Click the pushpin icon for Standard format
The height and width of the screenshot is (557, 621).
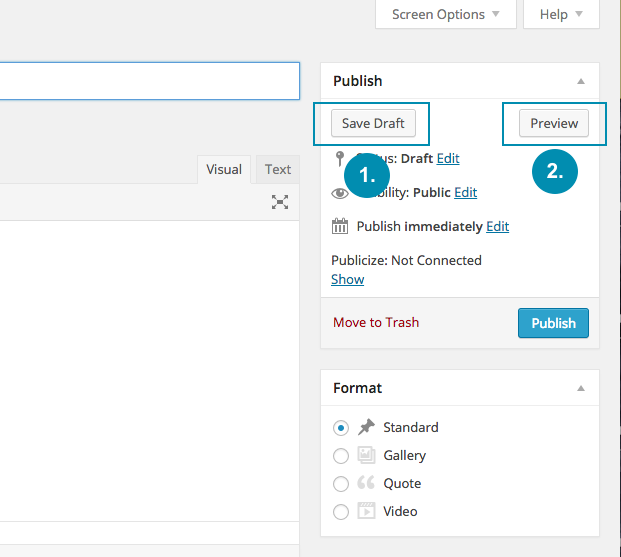click(366, 427)
